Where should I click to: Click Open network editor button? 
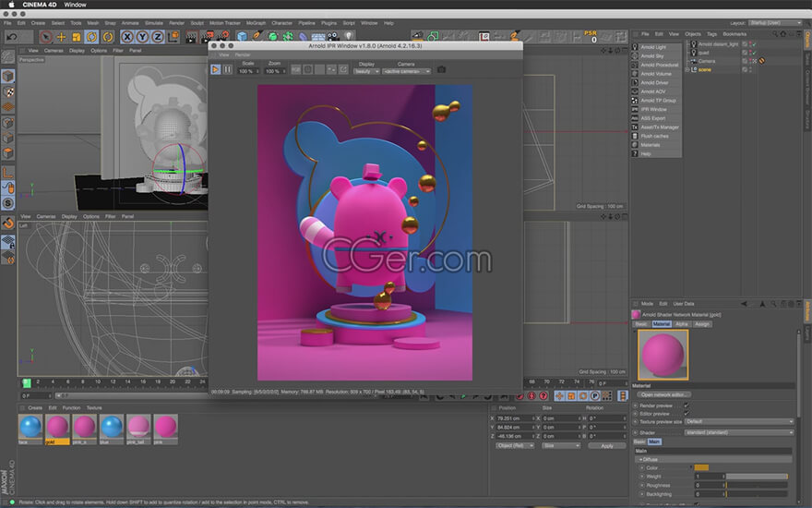(x=663, y=394)
